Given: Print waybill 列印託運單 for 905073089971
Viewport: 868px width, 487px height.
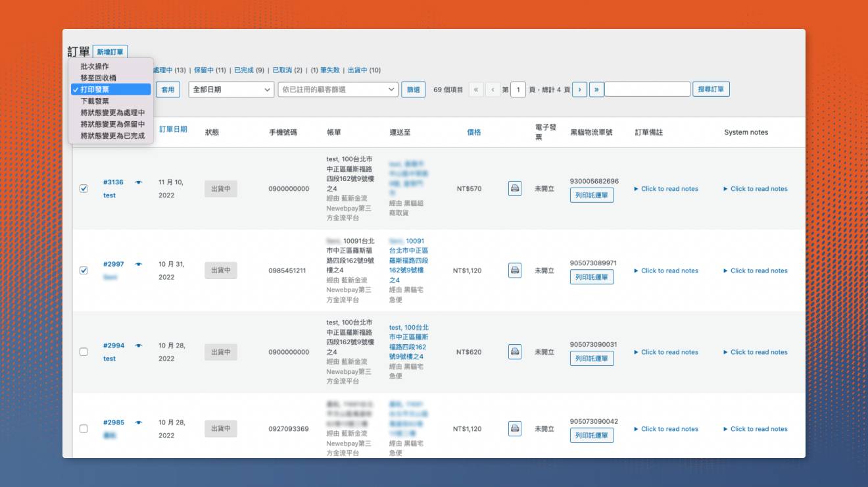Looking at the screenshot, I should pyautogui.click(x=592, y=277).
